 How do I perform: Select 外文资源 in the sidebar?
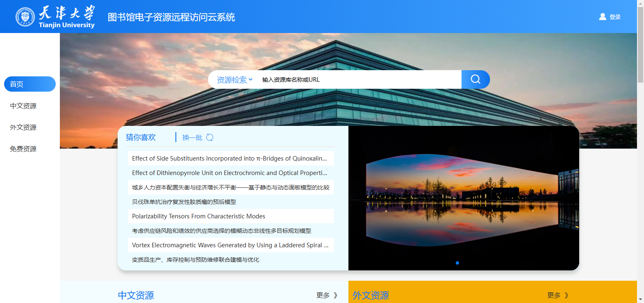(23, 127)
